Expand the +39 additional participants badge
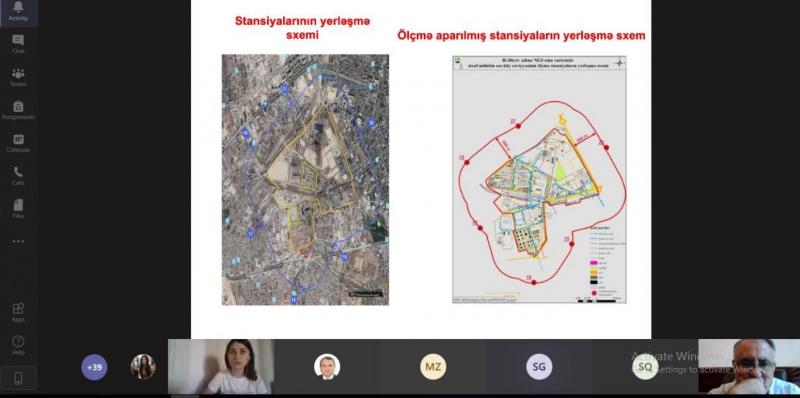Viewport: 800px width, 398px height. [x=94, y=367]
